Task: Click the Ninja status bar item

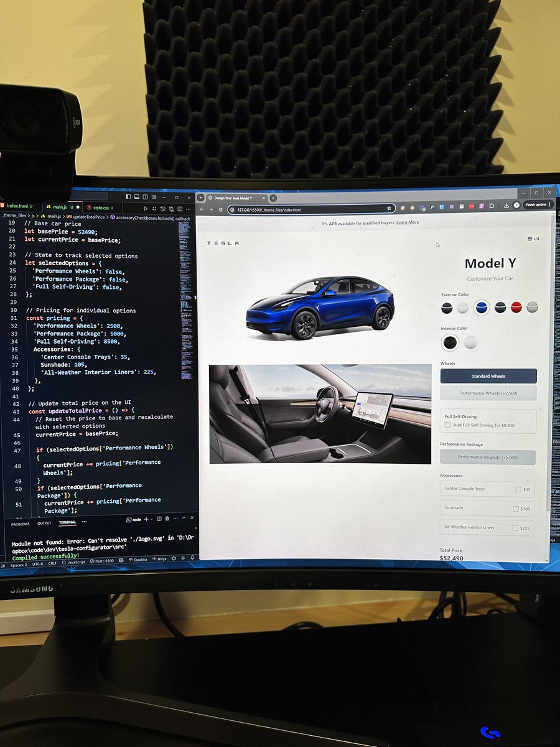Action: [161, 559]
